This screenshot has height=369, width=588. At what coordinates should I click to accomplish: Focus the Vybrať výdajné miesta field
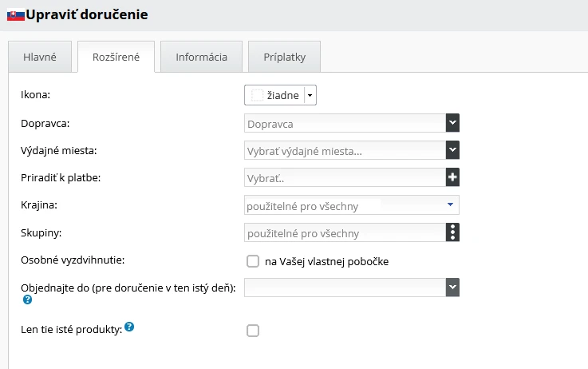coord(345,150)
